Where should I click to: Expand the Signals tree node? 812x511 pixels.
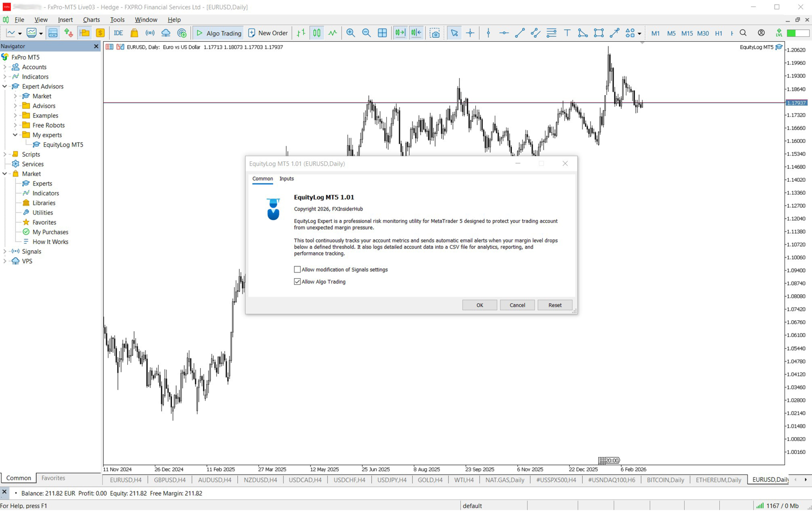click(5, 252)
